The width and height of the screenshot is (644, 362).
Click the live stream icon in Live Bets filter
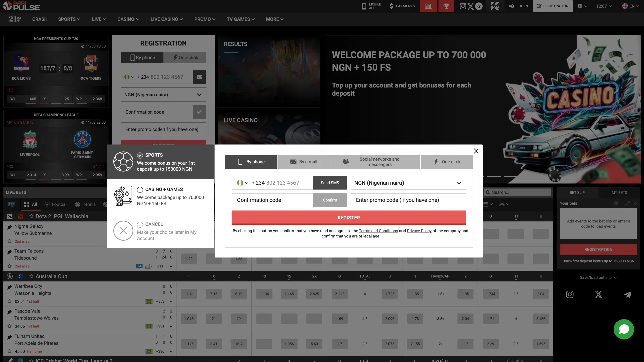pos(12,204)
